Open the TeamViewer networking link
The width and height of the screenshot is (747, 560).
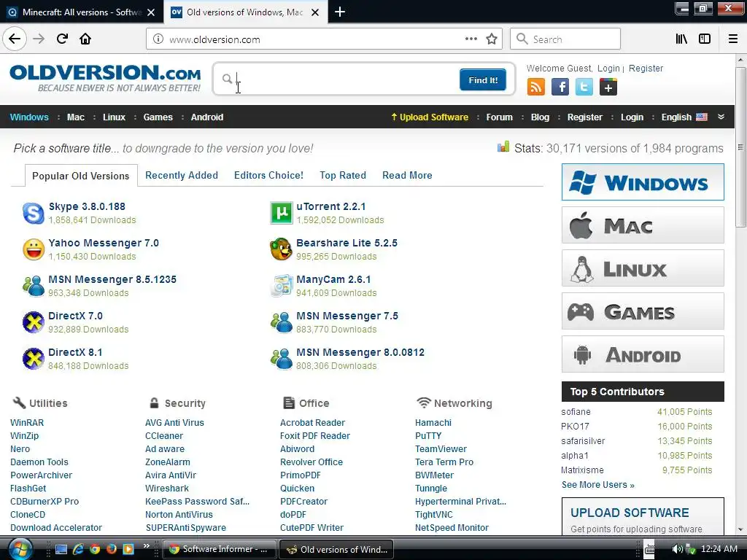(441, 448)
